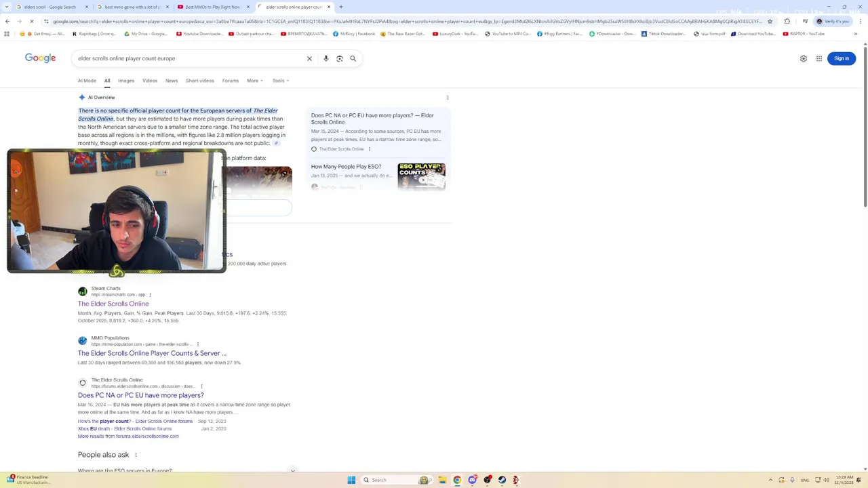Open the Finance headline taskbar widget
This screenshot has width=868, height=488.
pos(28,480)
